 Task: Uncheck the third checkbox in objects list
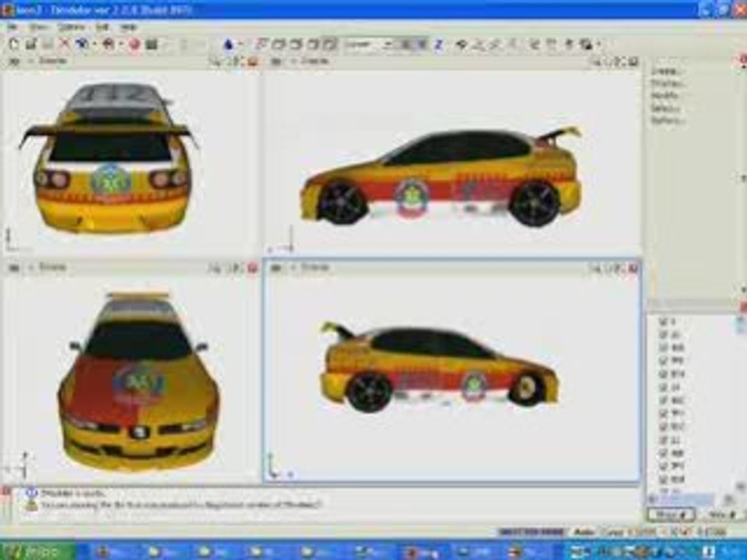point(663,348)
